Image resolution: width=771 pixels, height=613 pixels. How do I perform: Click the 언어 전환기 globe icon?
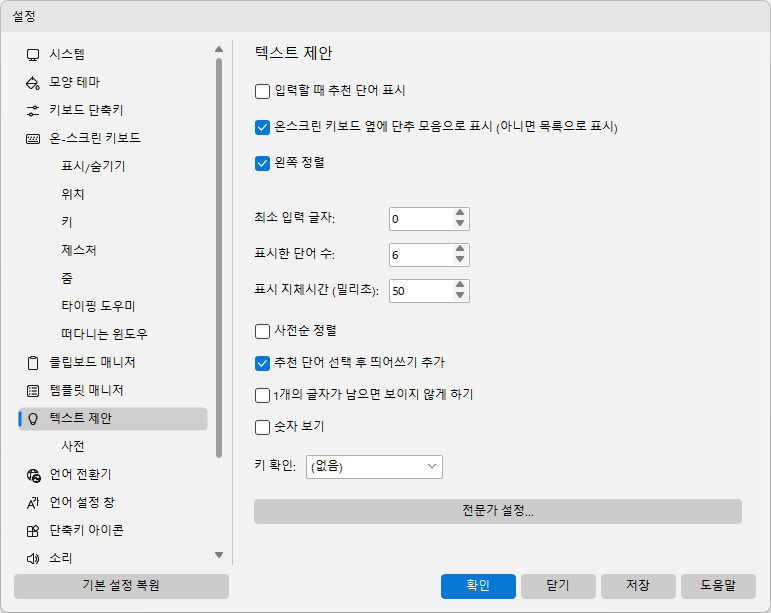pyautogui.click(x=33, y=475)
